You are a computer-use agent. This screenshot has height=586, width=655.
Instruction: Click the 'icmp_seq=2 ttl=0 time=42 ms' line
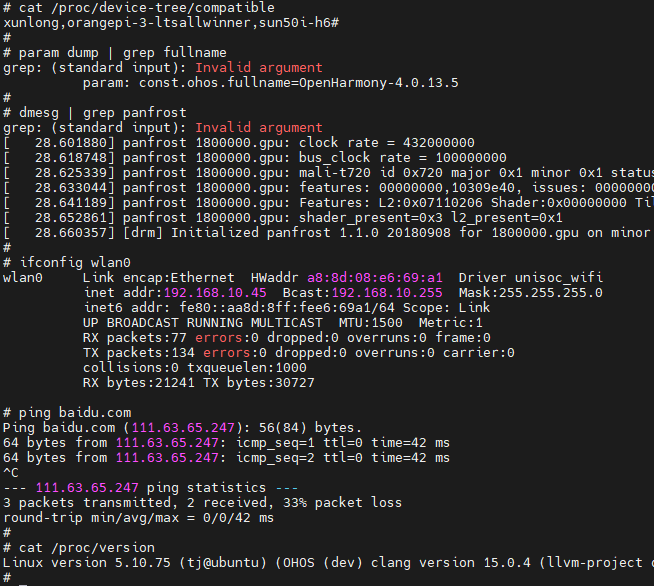[x=226, y=458]
